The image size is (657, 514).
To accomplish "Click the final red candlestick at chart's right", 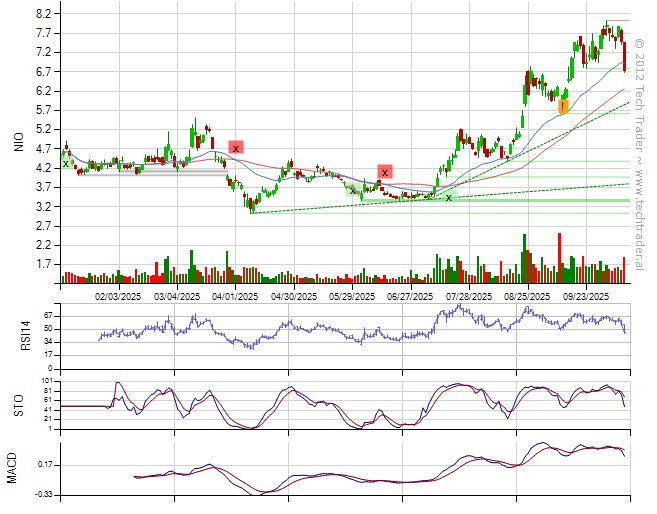I will 625,57.
